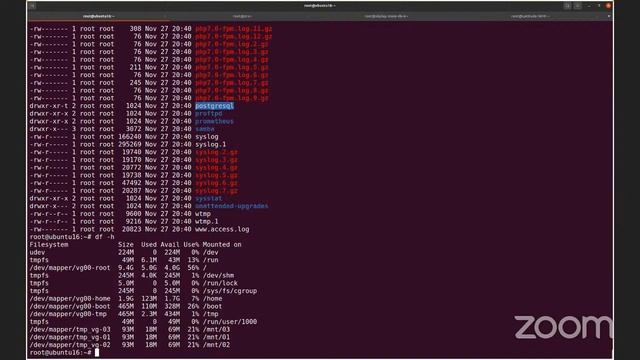Image resolution: width=640 pixels, height=360 pixels.
Task: Click the /run/lock mount point
Action: click(x=220, y=283)
